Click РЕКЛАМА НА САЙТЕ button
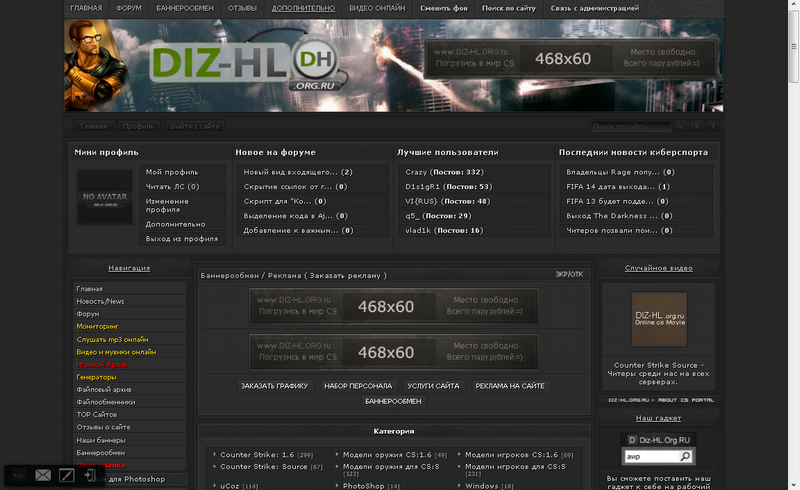Screen dimensions: 800x490 510,386
